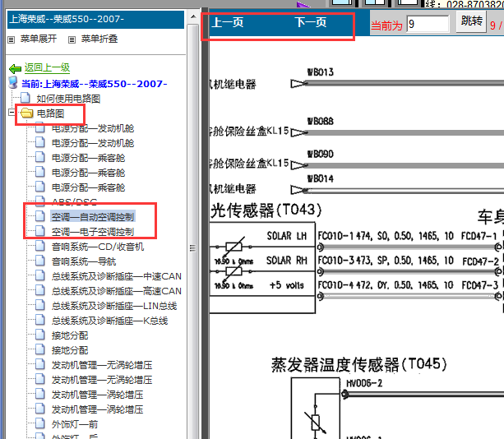Click the tree panel scroll-up arrow

(x=193, y=16)
